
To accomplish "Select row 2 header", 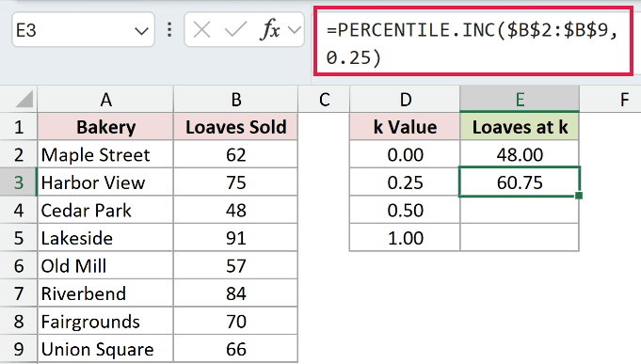I will (19, 155).
